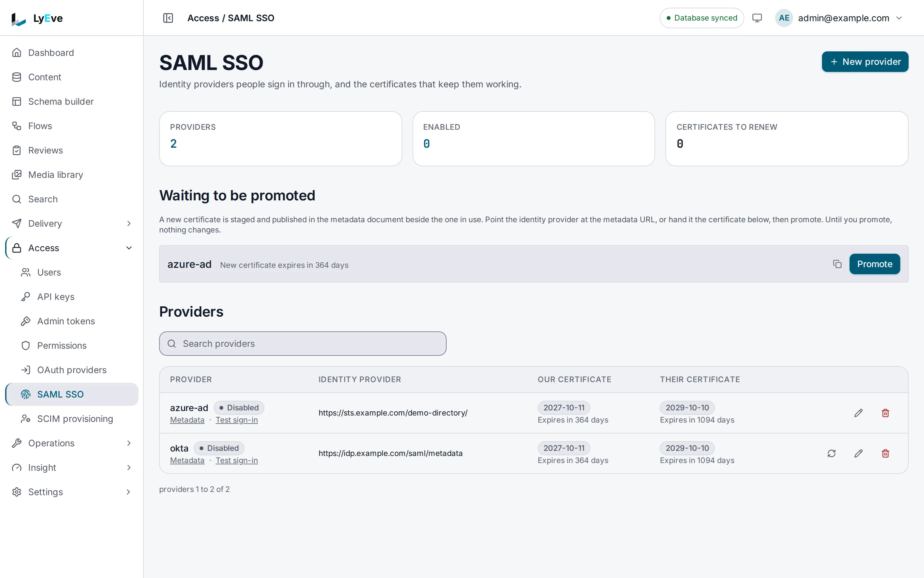Open Permissions page
This screenshot has height=578, width=924.
point(72,346)
